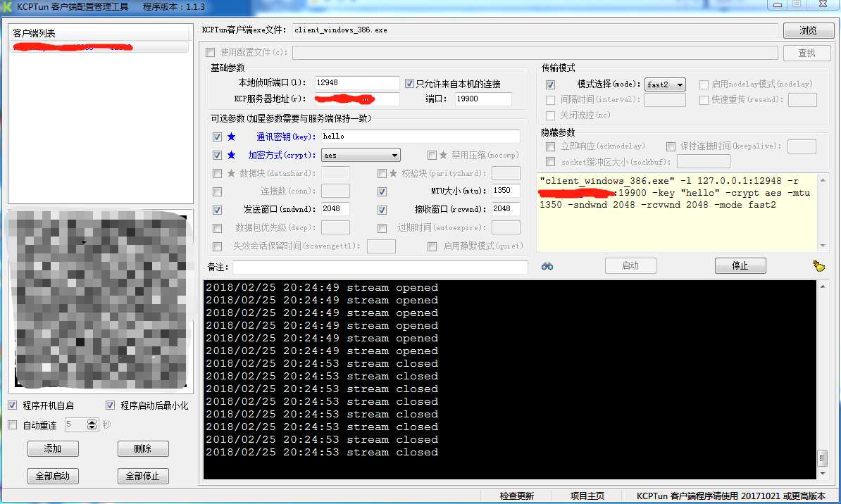Screen dimensions: 841x504
Task: Toggle the 使用配置文件(c) checkbox
Action: [210, 53]
